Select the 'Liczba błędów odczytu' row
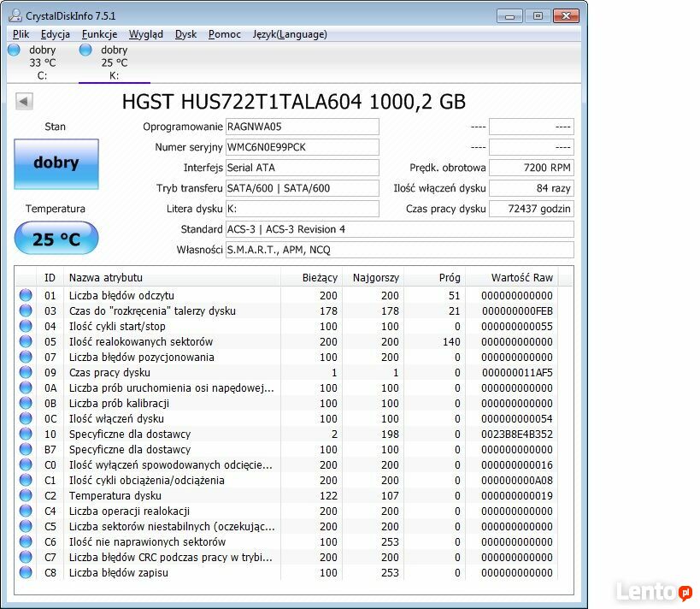The image size is (700, 609). click(x=287, y=295)
